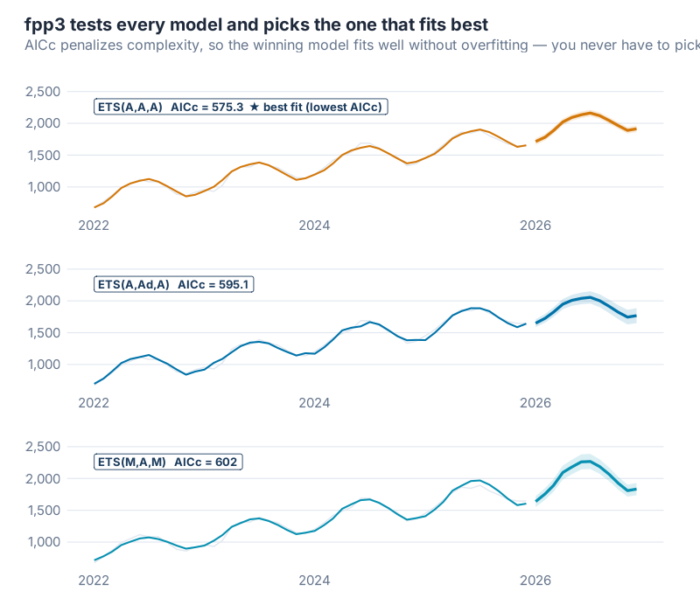Select the ETS(M,A,M) AICc = 602 label
Image resolution: width=700 pixels, height=612 pixels.
[166, 462]
